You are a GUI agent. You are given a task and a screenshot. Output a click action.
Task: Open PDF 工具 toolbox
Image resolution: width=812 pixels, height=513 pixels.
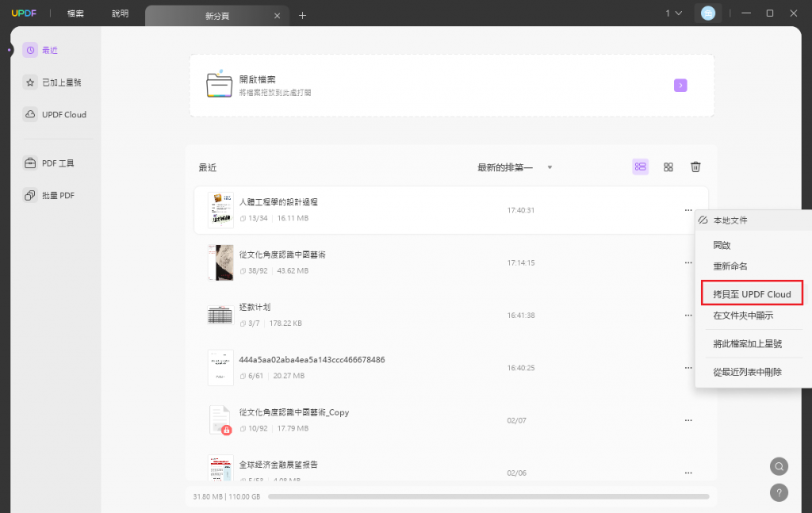48,163
